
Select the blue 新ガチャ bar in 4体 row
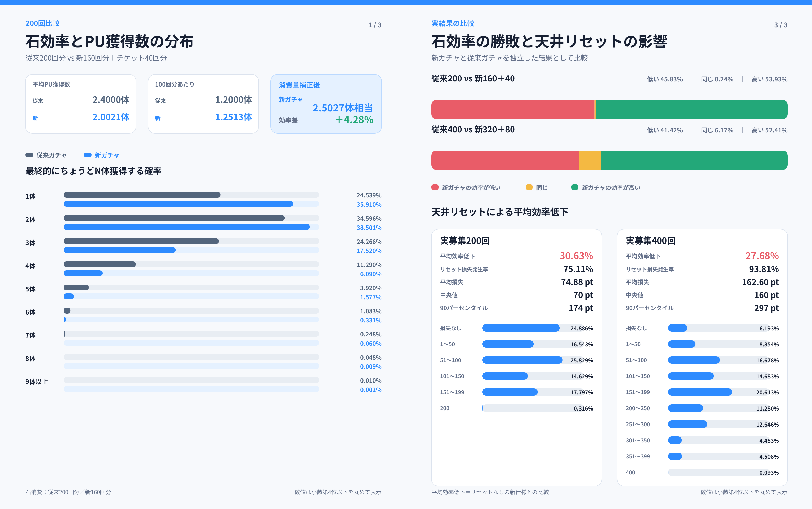[83, 273]
